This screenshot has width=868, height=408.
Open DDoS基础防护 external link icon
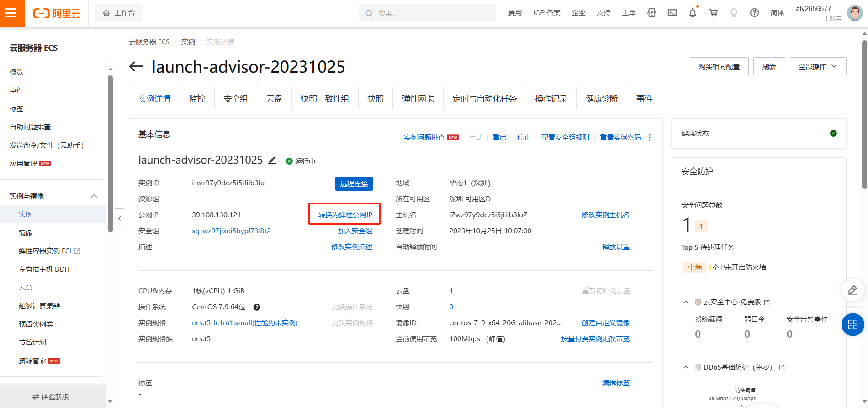click(x=782, y=367)
